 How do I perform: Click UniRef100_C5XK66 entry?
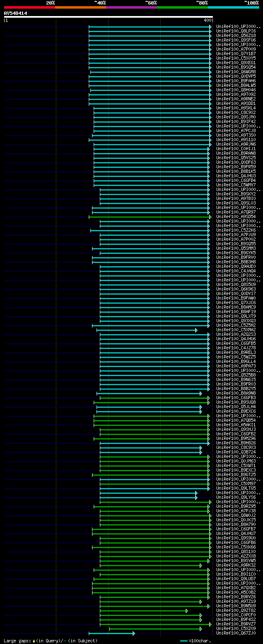click(236, 547)
